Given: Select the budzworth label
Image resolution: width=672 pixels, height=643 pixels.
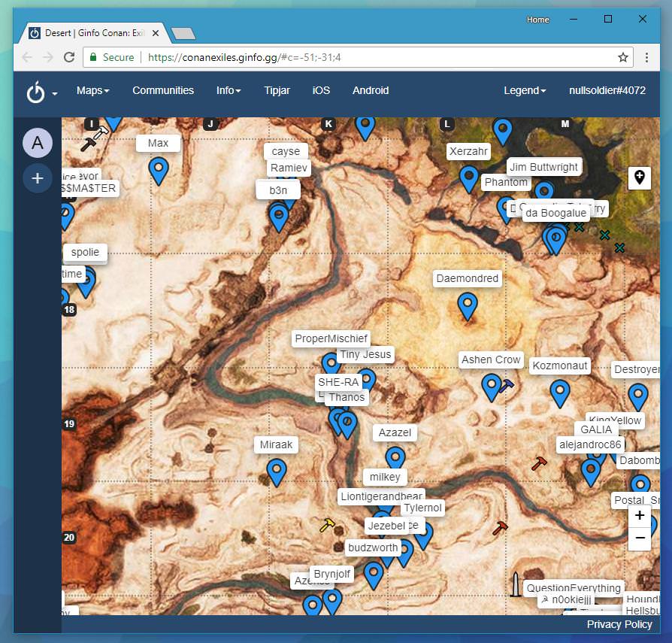Looking at the screenshot, I should point(373,547).
